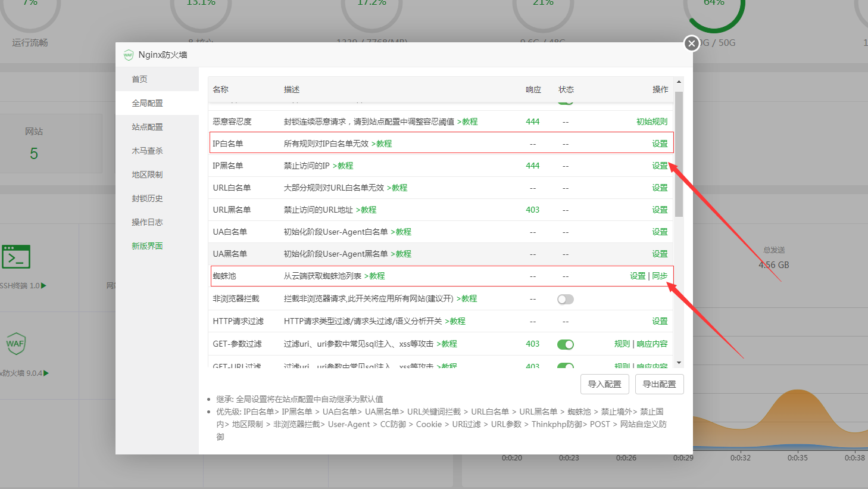Close the Nginx firewall dialog
The image size is (868, 489).
(x=691, y=43)
